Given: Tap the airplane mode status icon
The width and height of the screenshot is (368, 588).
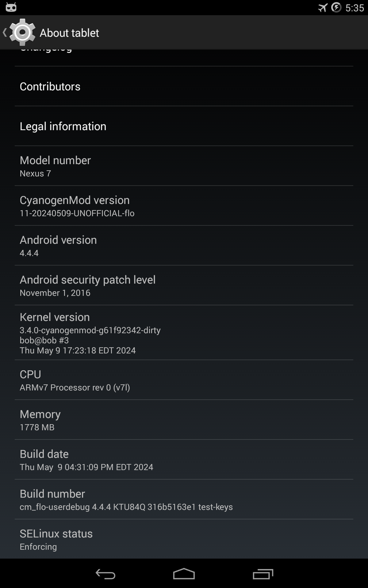Looking at the screenshot, I should [323, 8].
